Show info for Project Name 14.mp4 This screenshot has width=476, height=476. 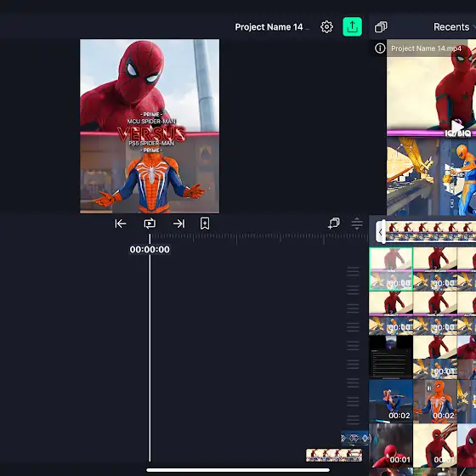(x=380, y=48)
